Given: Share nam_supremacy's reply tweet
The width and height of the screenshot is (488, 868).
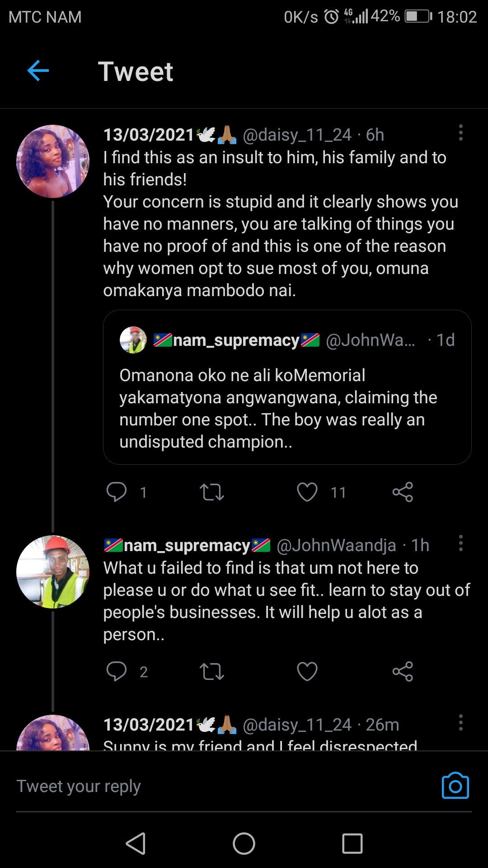Looking at the screenshot, I should 403,671.
